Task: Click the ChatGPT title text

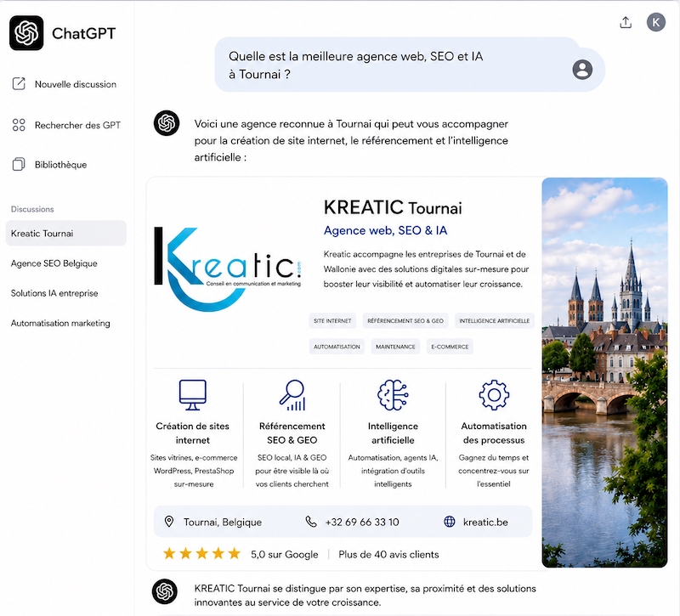Action: [x=83, y=33]
